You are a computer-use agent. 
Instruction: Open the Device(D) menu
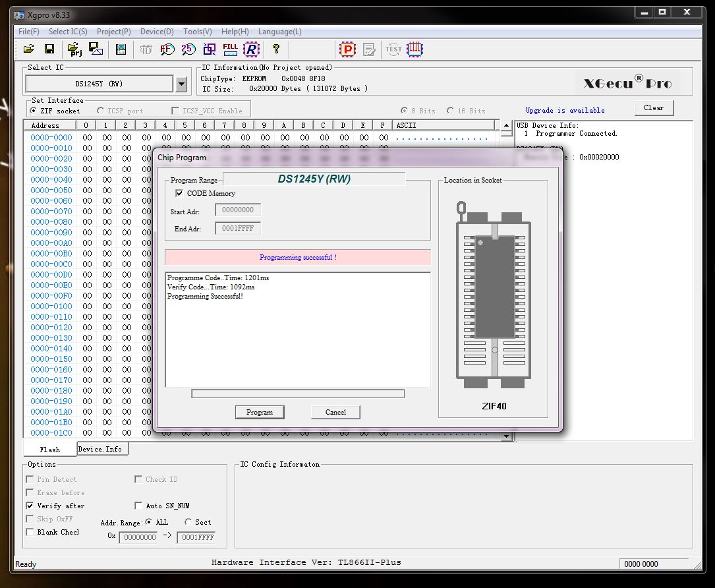coord(157,32)
